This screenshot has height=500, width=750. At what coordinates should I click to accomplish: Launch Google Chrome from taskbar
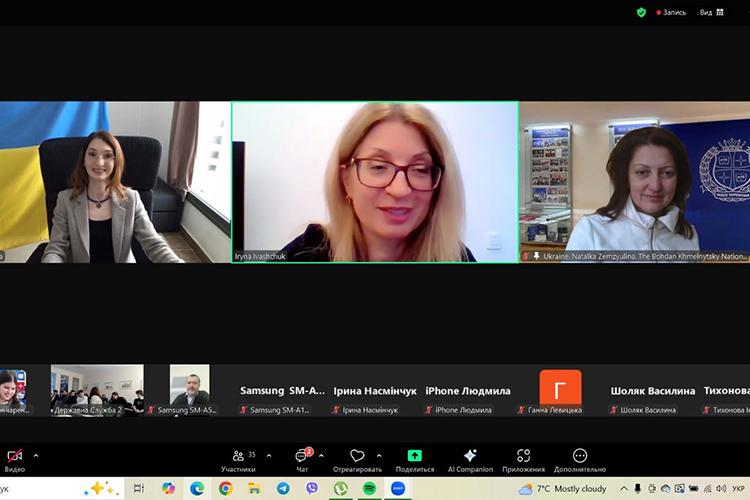coord(226,489)
